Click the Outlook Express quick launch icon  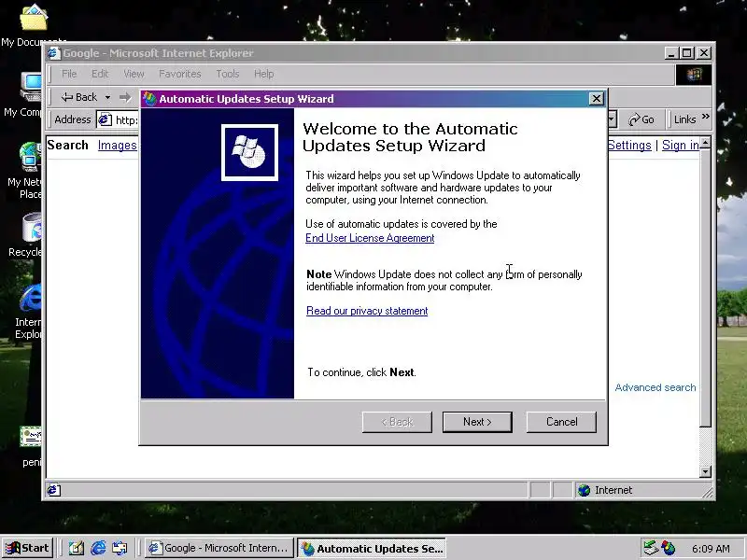tap(120, 549)
